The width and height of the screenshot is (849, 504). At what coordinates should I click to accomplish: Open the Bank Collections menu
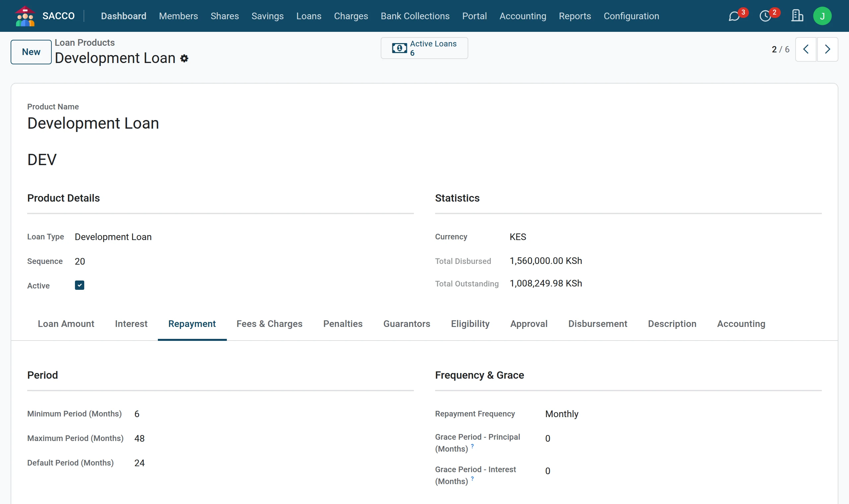[415, 16]
